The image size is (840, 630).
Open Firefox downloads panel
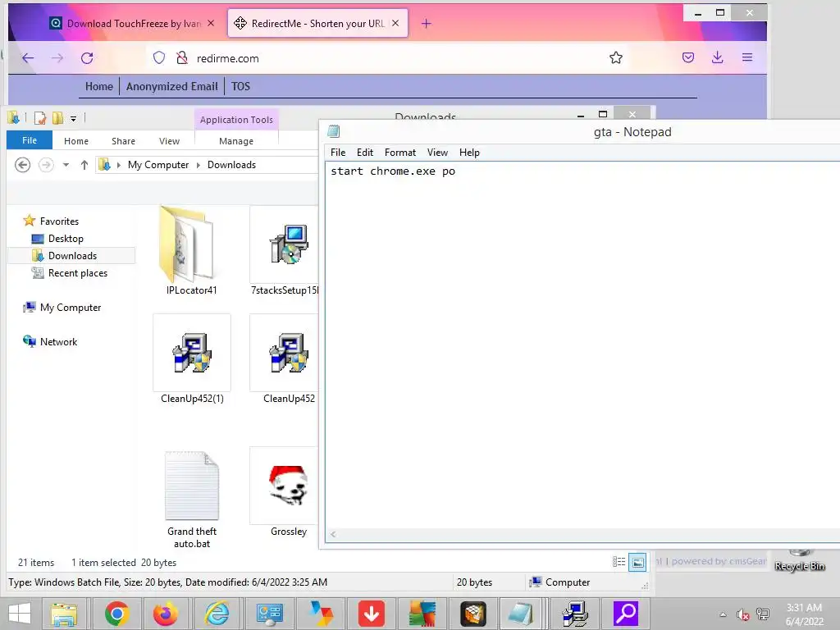[717, 57]
